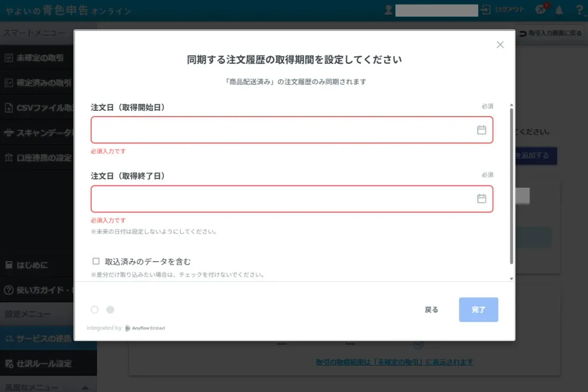The width and height of the screenshot is (588, 392).
Task: Click the Anyflow Embed logo
Action: coord(145,328)
